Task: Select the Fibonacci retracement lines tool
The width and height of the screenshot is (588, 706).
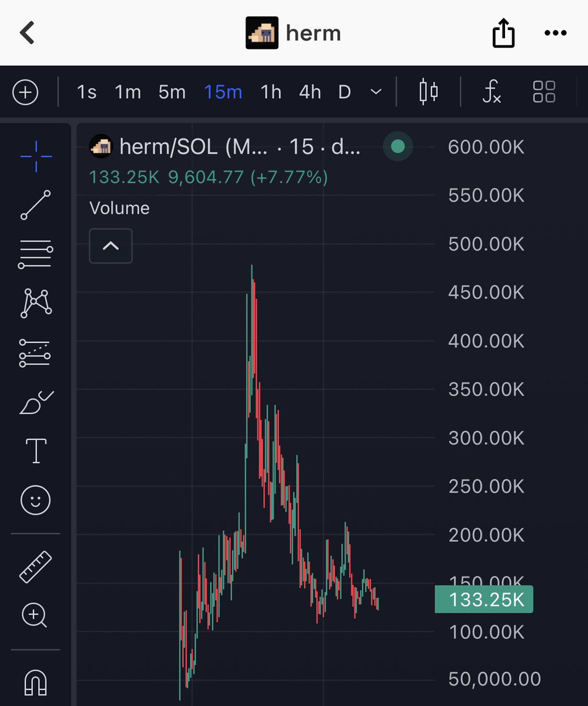Action: tap(36, 254)
